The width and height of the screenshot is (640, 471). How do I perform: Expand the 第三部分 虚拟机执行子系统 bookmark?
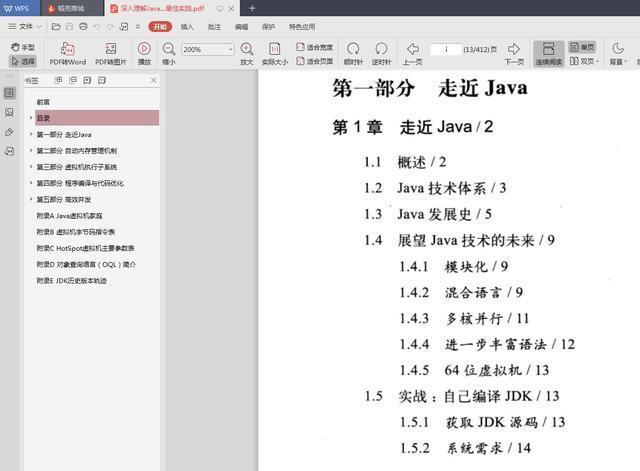31,167
